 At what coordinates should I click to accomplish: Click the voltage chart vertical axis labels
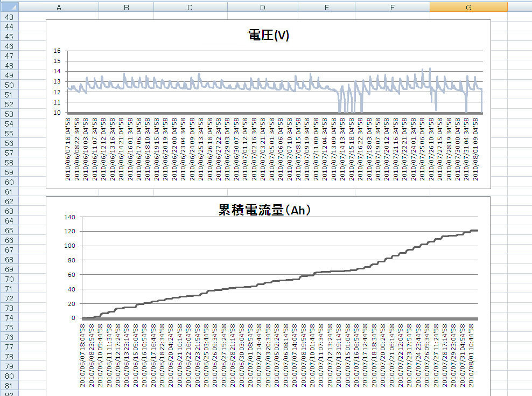(x=57, y=81)
